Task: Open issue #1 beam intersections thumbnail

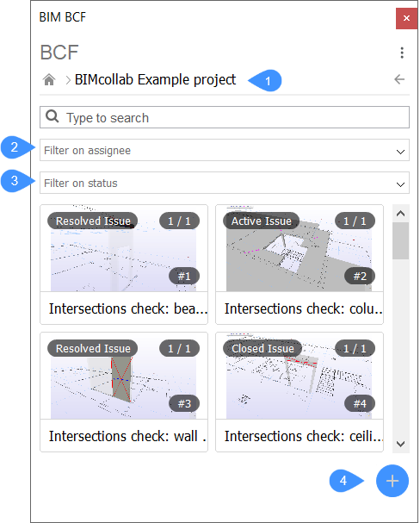Action: click(x=124, y=248)
